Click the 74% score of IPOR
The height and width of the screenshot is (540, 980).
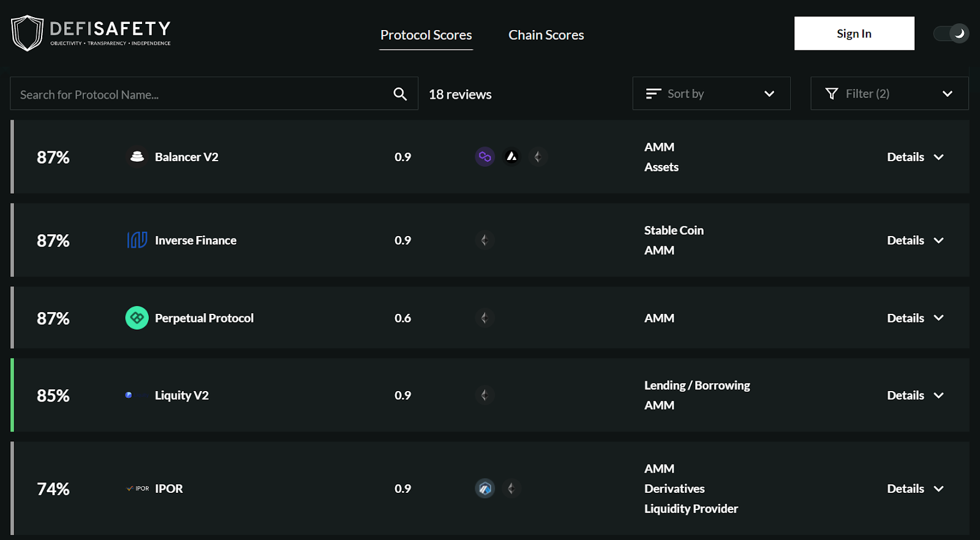click(x=53, y=489)
